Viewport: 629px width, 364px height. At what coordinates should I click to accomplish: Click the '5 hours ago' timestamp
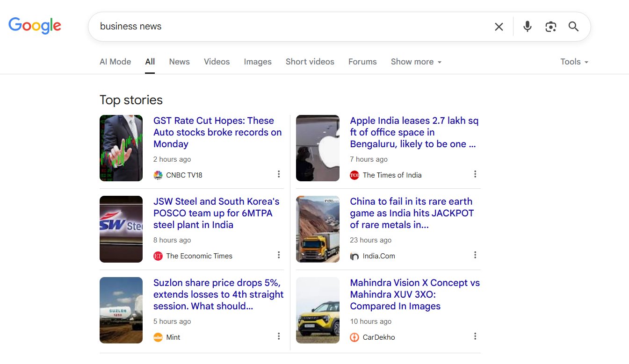172,321
